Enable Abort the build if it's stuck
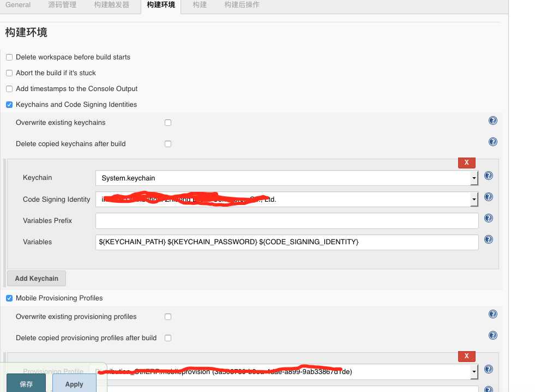 (x=9, y=73)
